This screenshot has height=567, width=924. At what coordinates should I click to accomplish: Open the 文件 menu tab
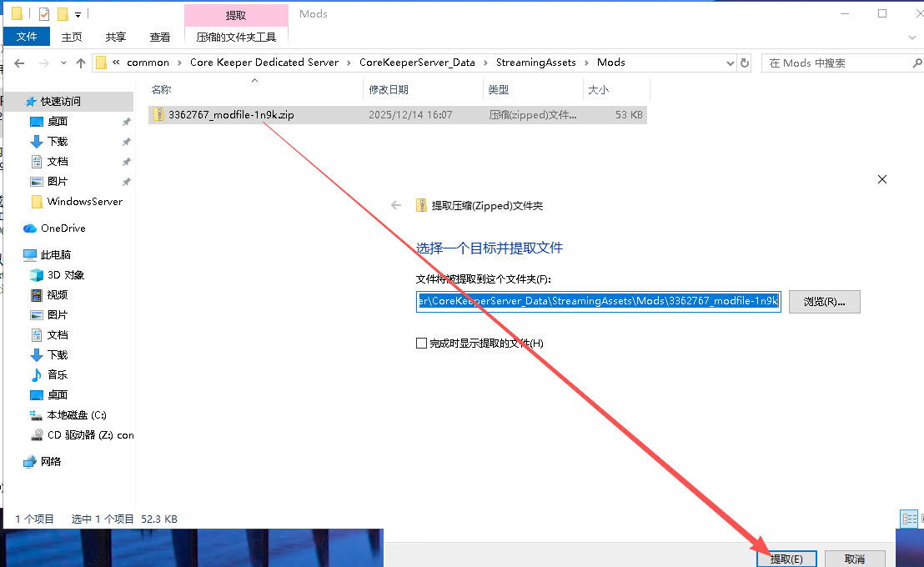coord(27,37)
